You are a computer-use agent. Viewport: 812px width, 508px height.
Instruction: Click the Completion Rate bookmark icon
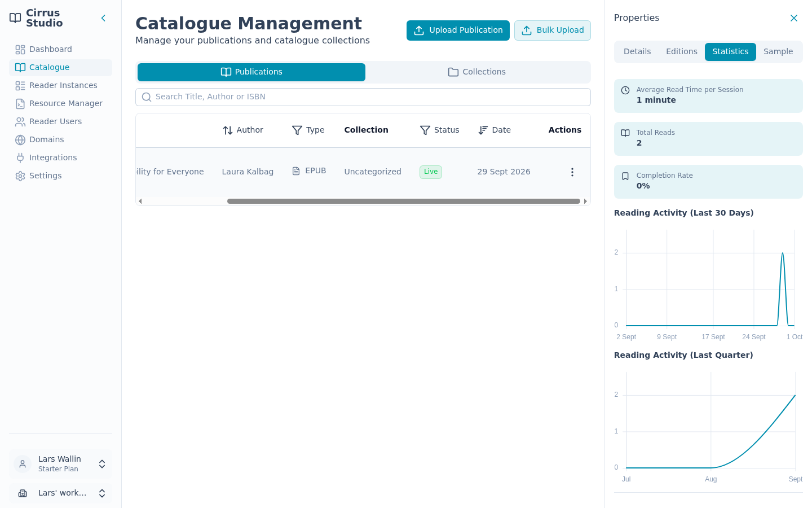[x=625, y=176]
